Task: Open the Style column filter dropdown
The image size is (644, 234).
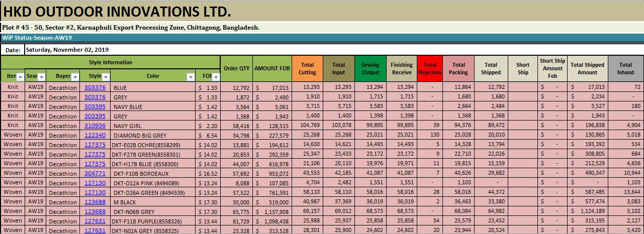Action: pos(106,77)
